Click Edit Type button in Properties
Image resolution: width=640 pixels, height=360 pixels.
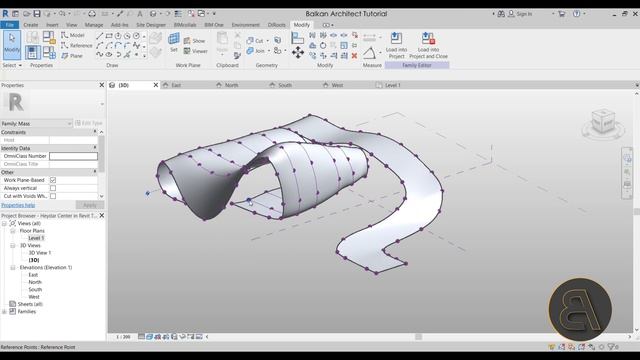pos(89,123)
